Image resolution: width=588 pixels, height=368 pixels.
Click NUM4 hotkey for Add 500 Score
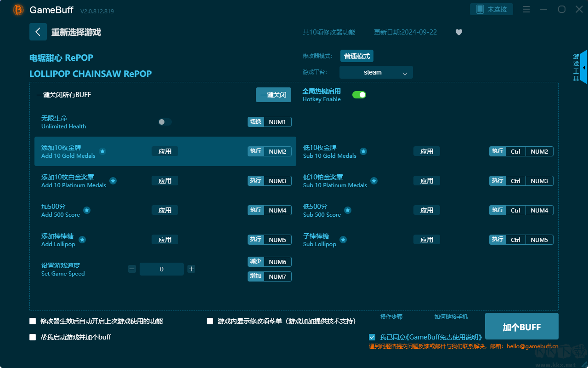pyautogui.click(x=277, y=210)
